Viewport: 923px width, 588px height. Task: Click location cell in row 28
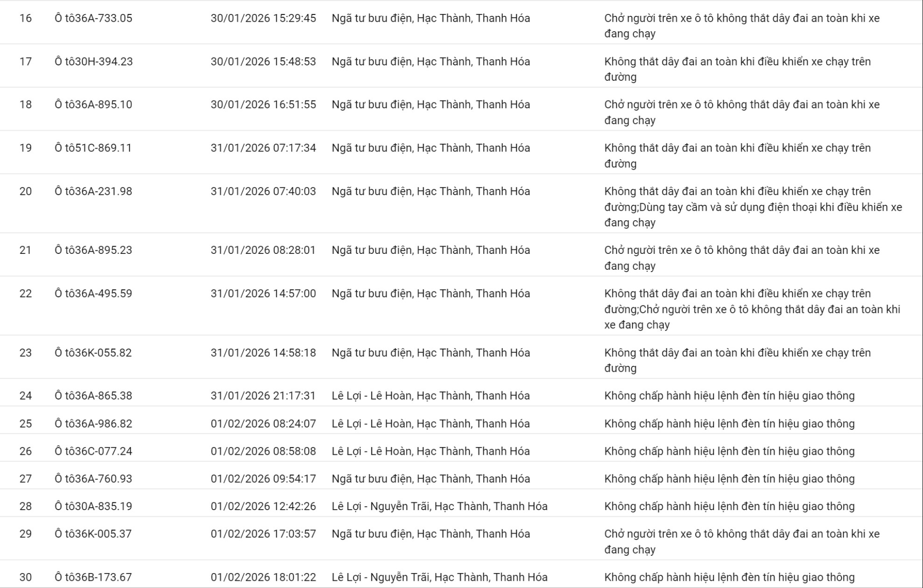(x=439, y=506)
